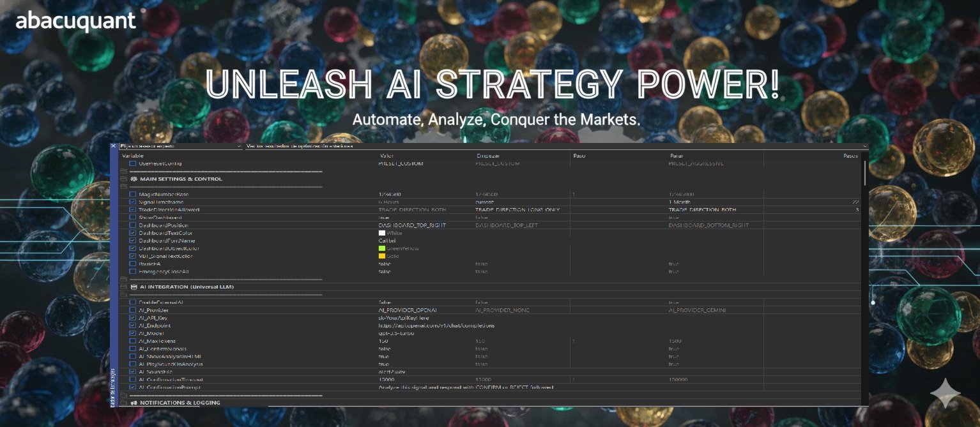Uncheck the DashboardObjectColor checkbox
Screen dimensions: 980x427
[133, 248]
